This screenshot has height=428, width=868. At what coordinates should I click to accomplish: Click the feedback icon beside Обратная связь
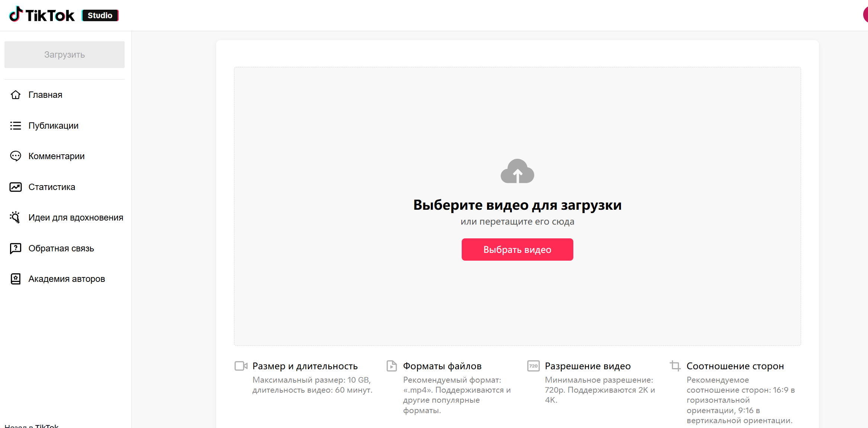tap(16, 248)
